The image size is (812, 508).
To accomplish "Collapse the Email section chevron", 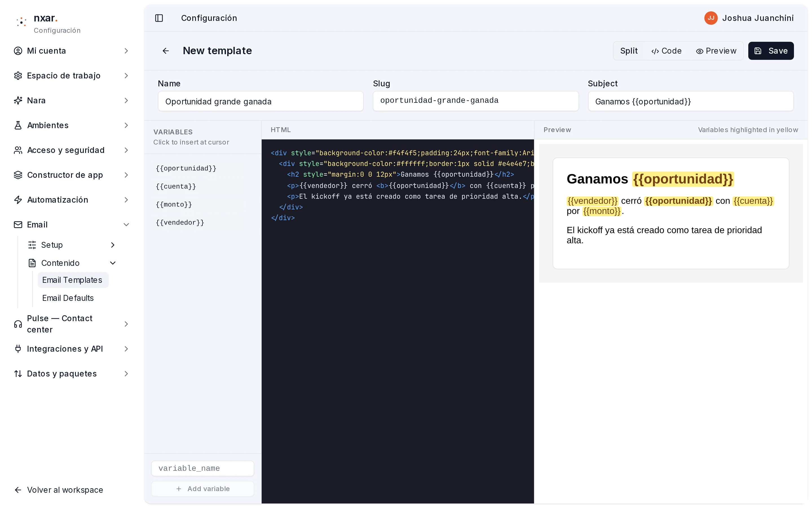I will click(126, 225).
